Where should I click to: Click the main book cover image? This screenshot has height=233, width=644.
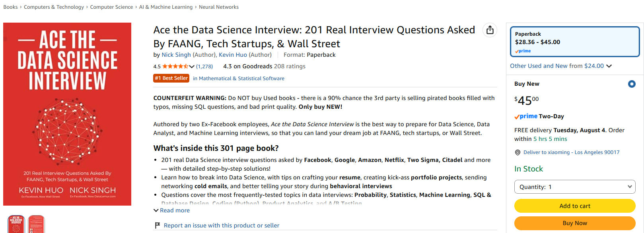pos(67,114)
